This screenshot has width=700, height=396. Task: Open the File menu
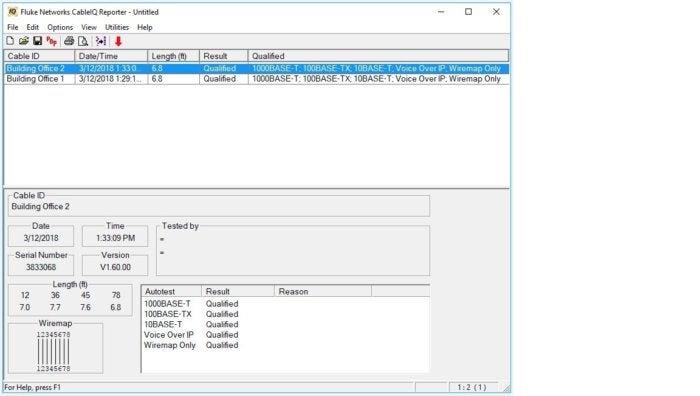tap(12, 27)
